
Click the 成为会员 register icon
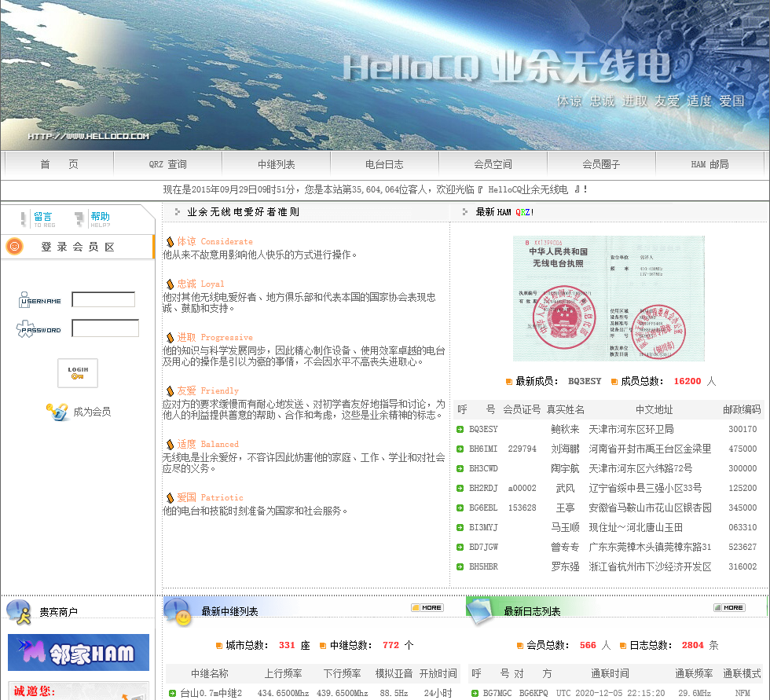click(57, 412)
